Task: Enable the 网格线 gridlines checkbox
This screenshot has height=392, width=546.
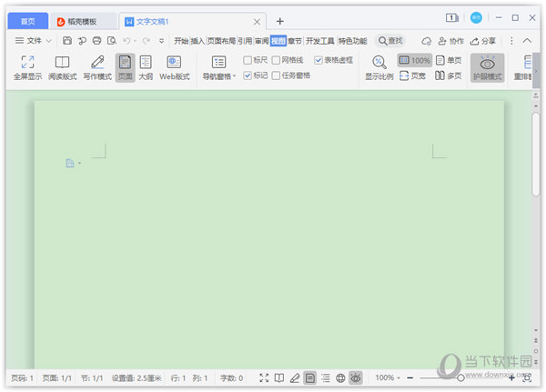Action: (276, 60)
